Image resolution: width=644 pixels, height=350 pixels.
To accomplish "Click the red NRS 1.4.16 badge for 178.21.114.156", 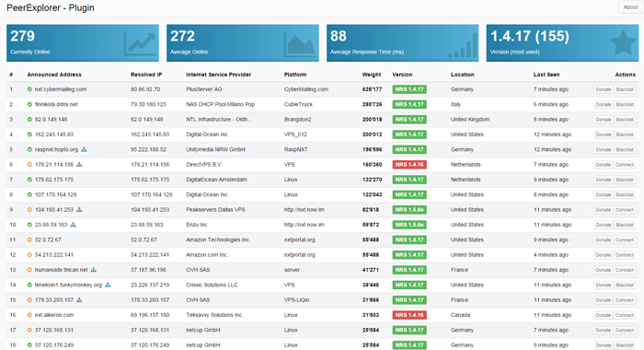I will click(409, 165).
